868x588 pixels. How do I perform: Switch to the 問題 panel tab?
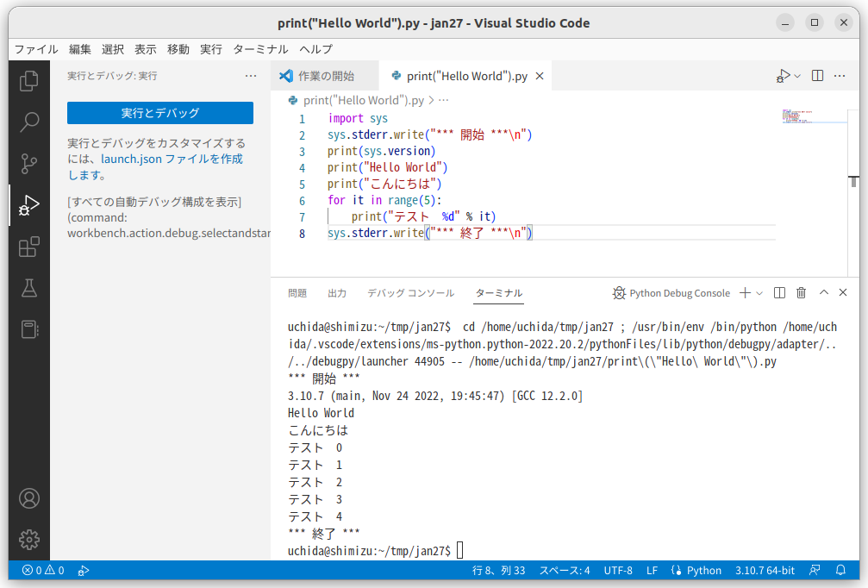(297, 293)
